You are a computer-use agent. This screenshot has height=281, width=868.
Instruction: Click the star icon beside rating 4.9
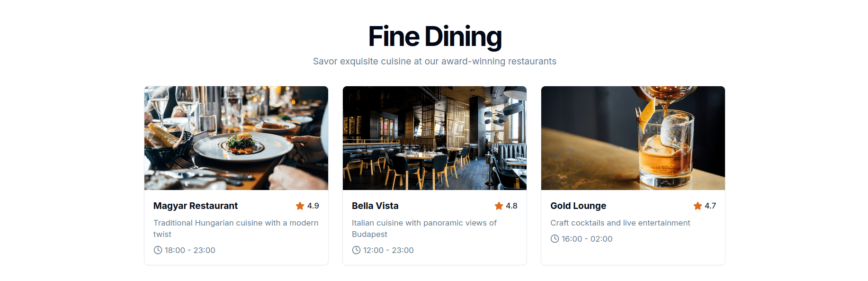(300, 206)
